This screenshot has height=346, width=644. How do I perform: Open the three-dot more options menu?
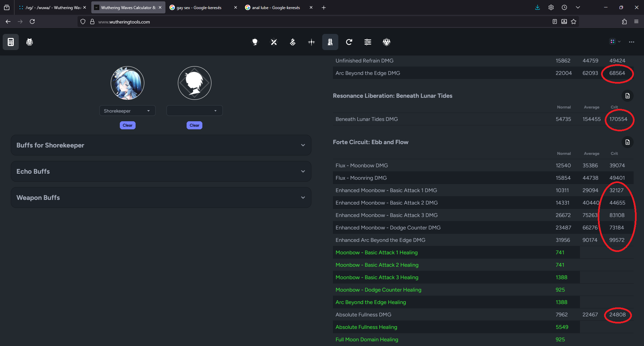pos(632,42)
